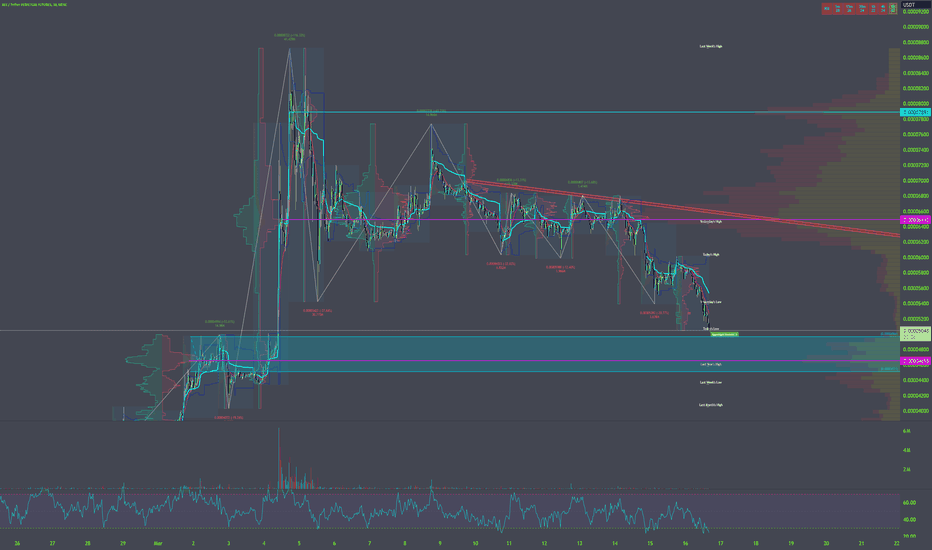
Task: Select the upper magenta price tag on axis
Action: click(x=916, y=220)
